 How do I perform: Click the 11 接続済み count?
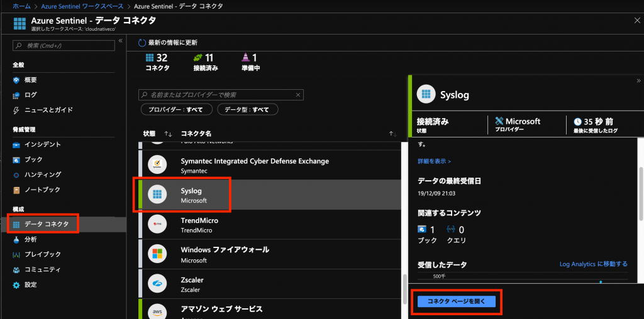(x=206, y=62)
